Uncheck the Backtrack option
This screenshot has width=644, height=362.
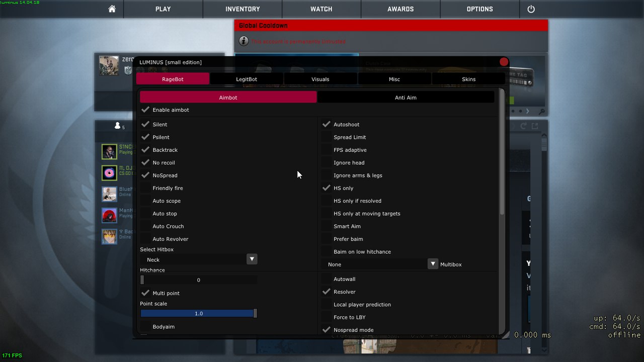145,150
